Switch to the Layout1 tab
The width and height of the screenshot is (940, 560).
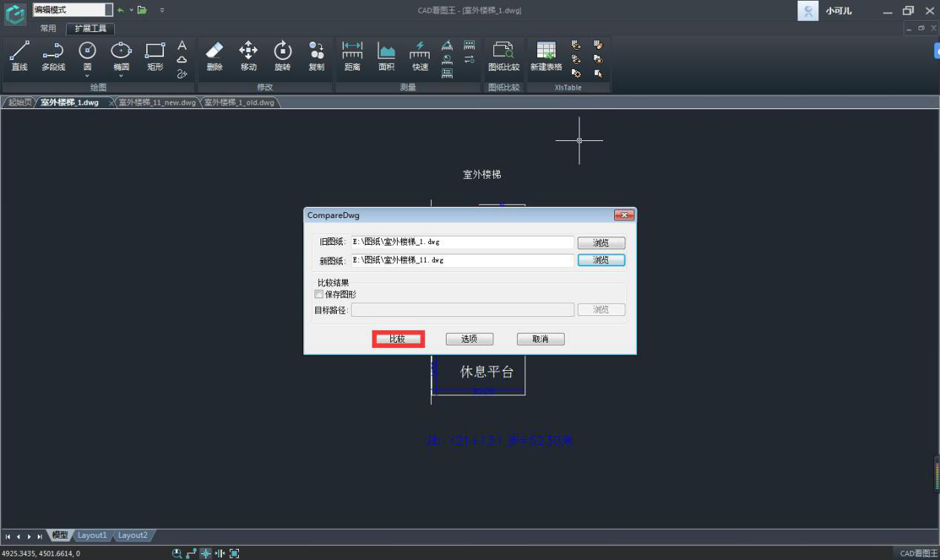tap(93, 536)
